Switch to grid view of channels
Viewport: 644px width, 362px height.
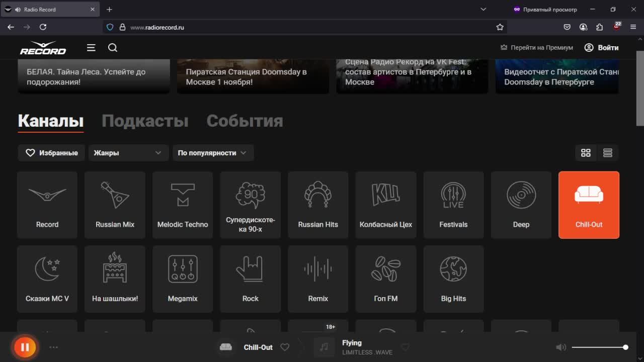click(x=586, y=153)
